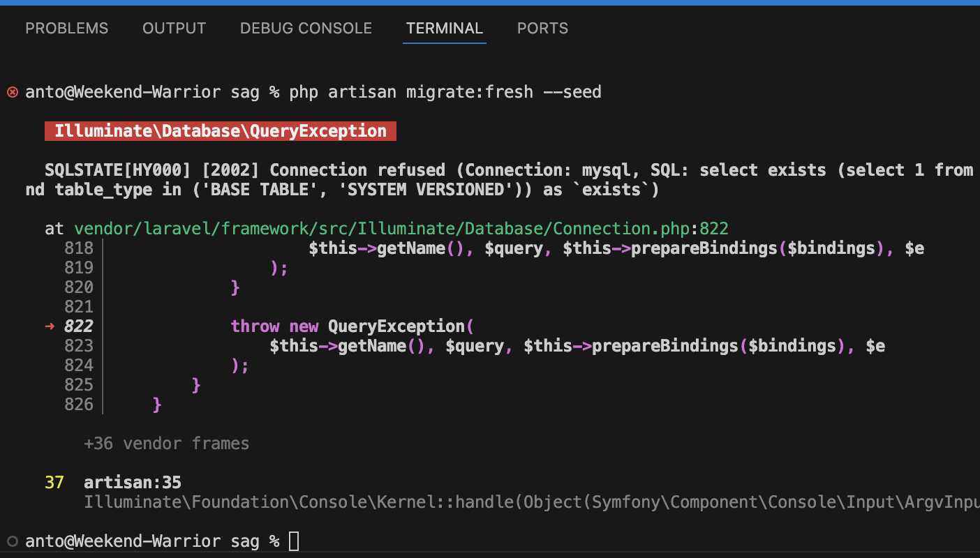
Task: Click the 'php artisan migrate:fresh --seed' command text
Action: (445, 92)
